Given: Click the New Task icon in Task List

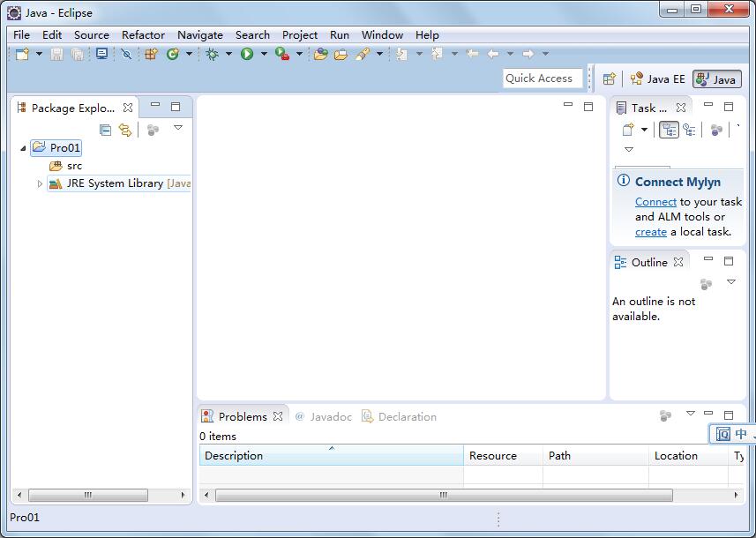Looking at the screenshot, I should (628, 130).
